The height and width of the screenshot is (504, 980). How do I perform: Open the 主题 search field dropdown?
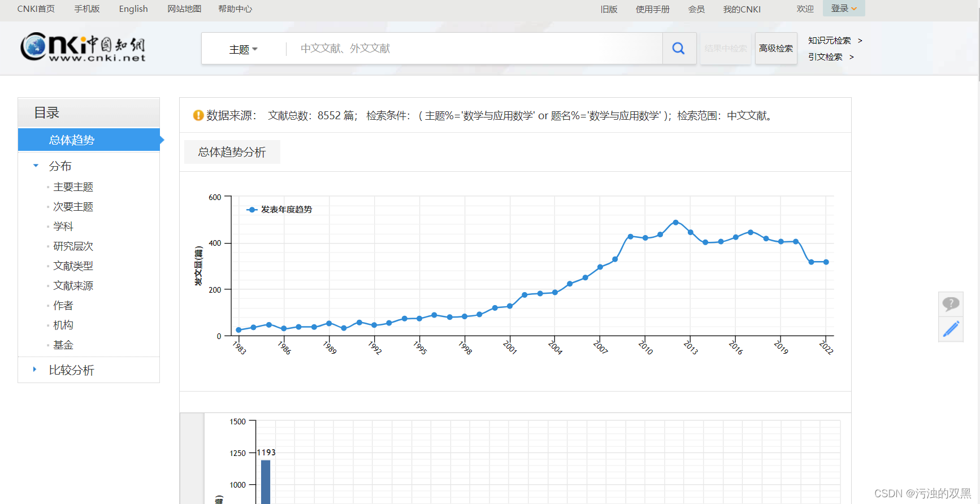tap(244, 49)
